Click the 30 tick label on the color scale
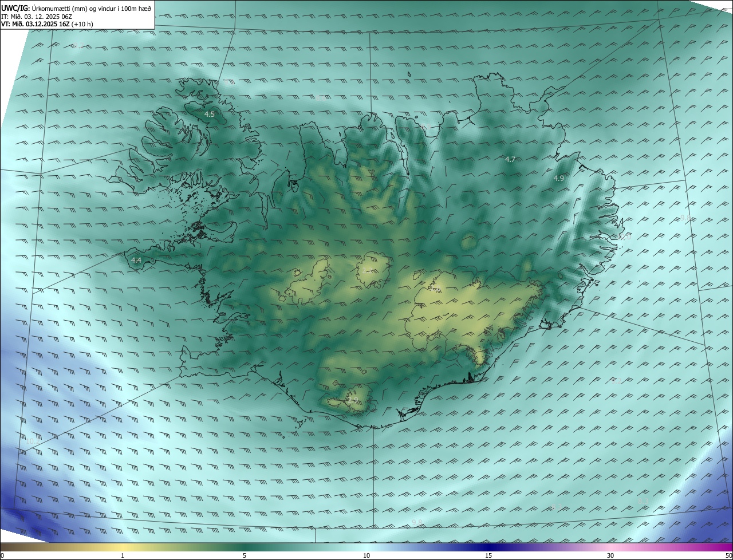This screenshot has width=733, height=560. tap(610, 556)
